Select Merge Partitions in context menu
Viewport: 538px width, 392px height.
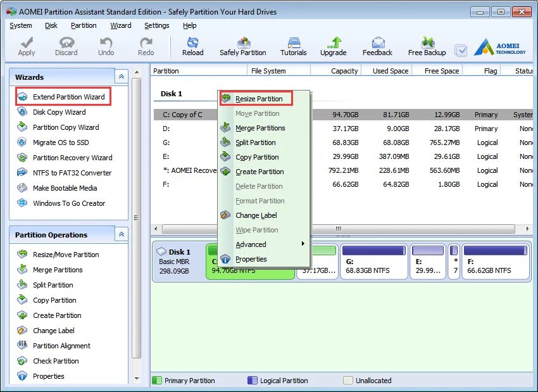tap(264, 128)
